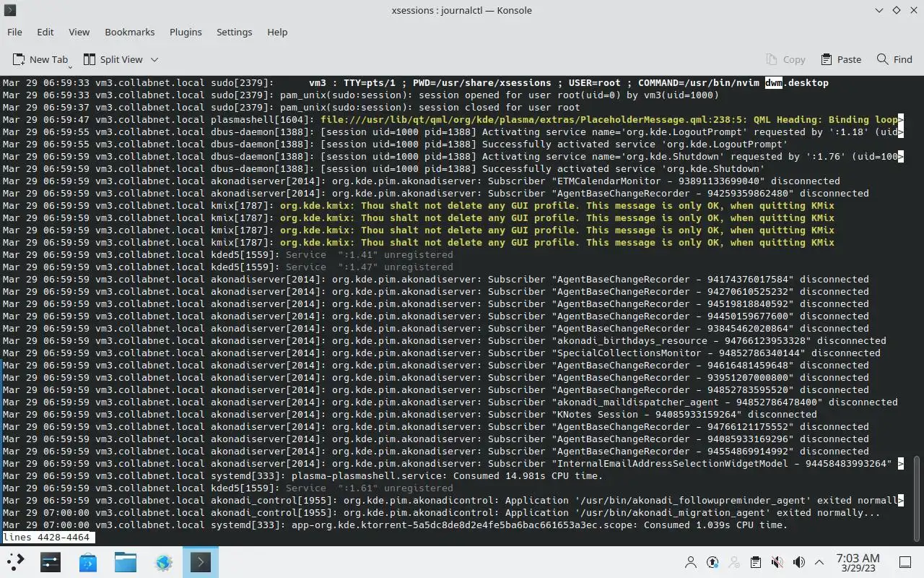The image size is (924, 578).
Task: Open the View menu
Action: (79, 32)
